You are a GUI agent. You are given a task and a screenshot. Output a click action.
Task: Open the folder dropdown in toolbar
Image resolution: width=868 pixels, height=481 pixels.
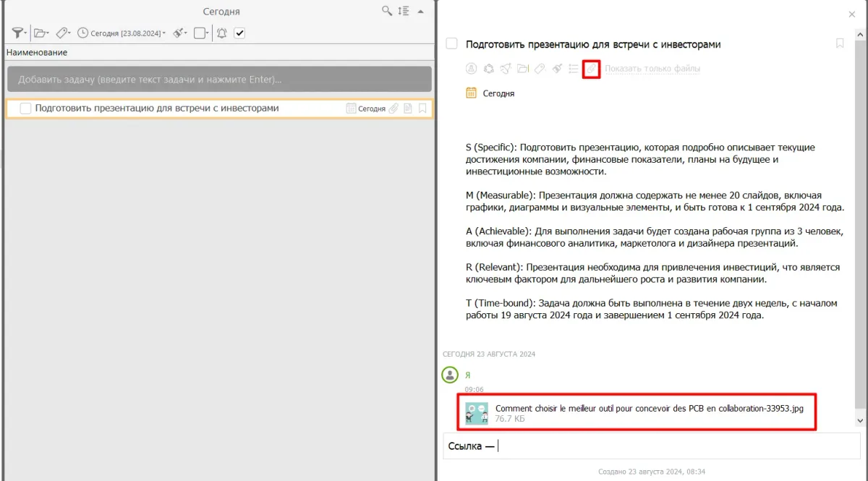41,33
